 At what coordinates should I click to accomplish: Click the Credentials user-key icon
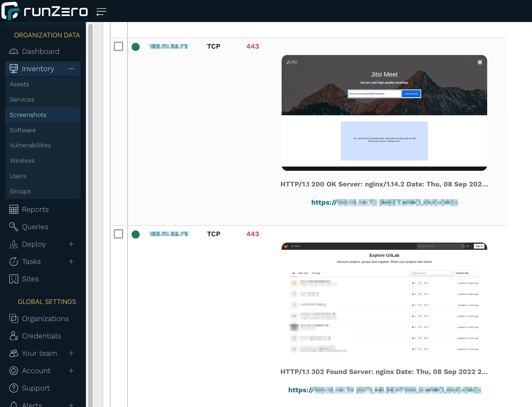click(x=14, y=336)
